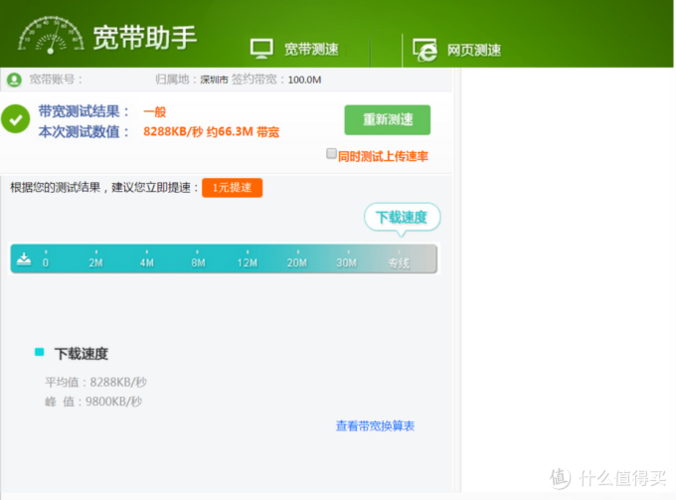The height and width of the screenshot is (500, 676).
Task: Click the 根据您的测试结果 suggestion text
Action: coord(104,188)
